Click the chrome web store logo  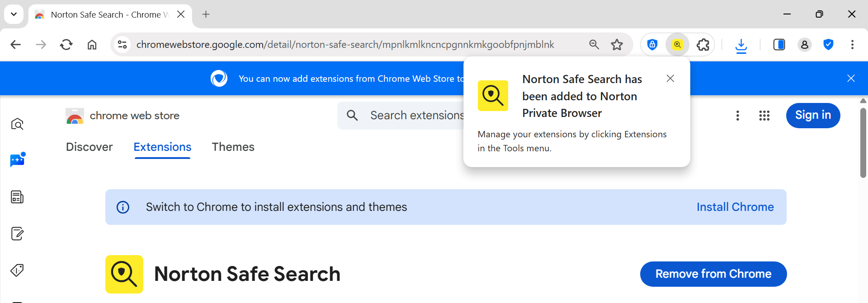123,116
